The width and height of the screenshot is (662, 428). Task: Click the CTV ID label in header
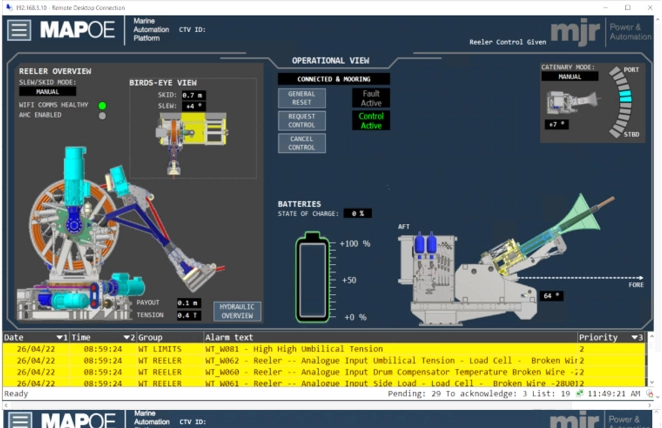192,30
